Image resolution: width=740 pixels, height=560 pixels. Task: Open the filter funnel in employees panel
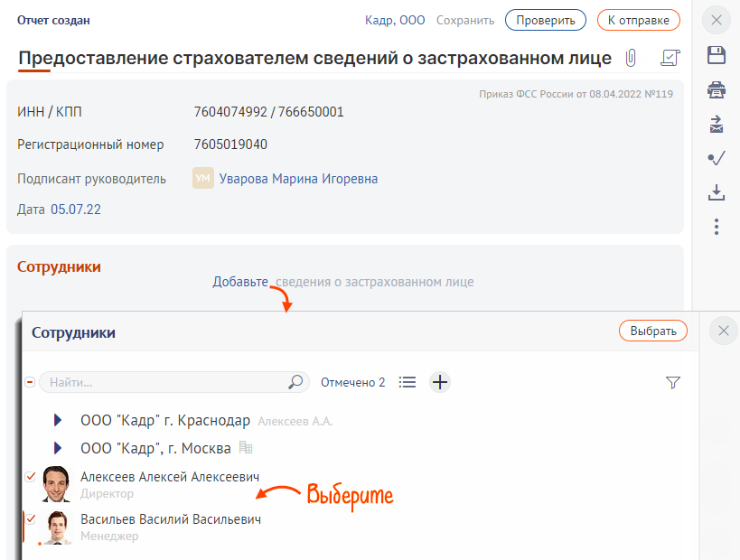[672, 383]
